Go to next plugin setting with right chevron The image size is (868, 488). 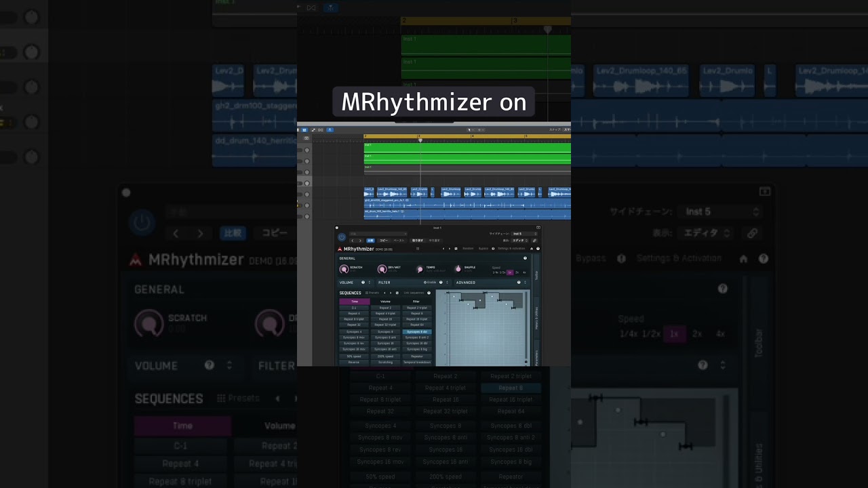360,241
